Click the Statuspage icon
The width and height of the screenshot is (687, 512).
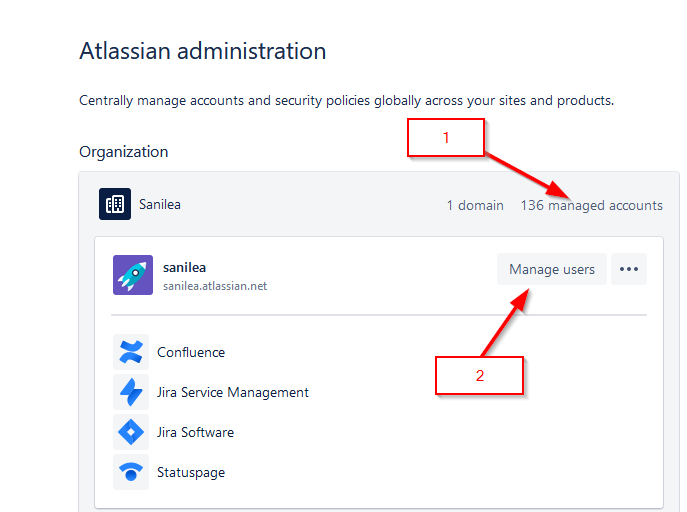131,472
